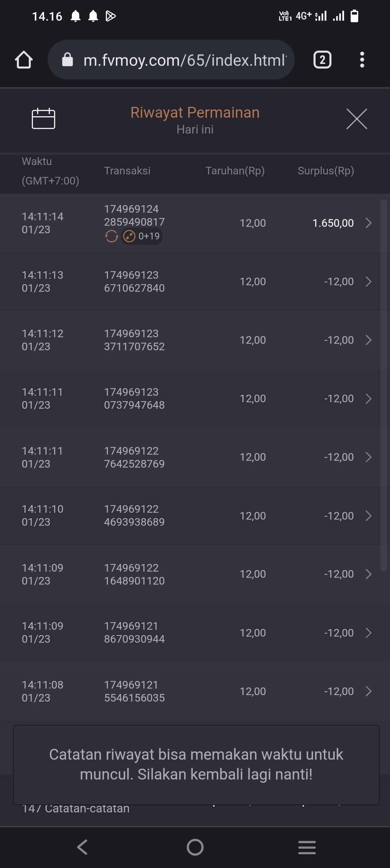Viewport: 390px width, 868px height.
Task: Tap the Hari ini date label
Action: tap(195, 130)
